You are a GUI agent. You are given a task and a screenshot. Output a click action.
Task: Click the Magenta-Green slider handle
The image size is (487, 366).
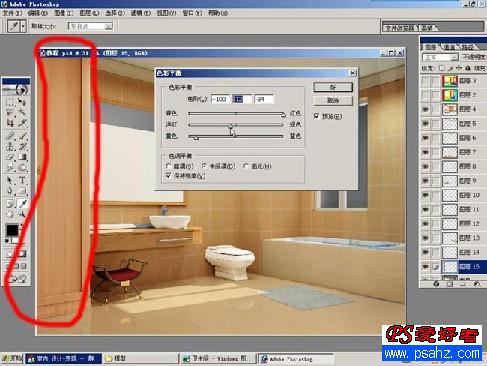[x=230, y=126]
